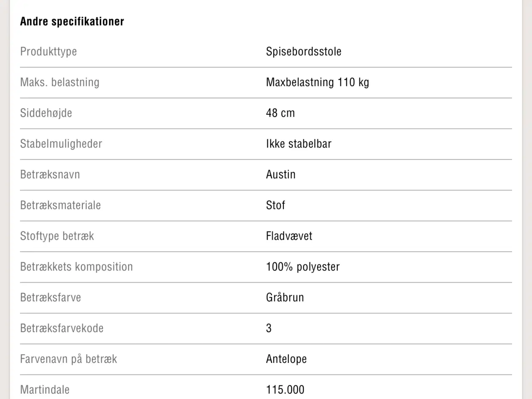Click the "Siddehøjde" label
Viewport: 532px width, 399px height.
tap(46, 113)
